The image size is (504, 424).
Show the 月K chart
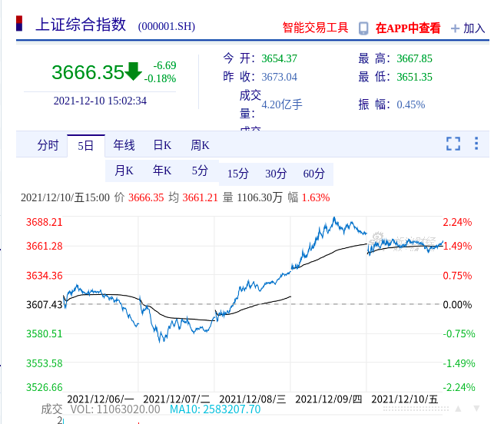(124, 171)
